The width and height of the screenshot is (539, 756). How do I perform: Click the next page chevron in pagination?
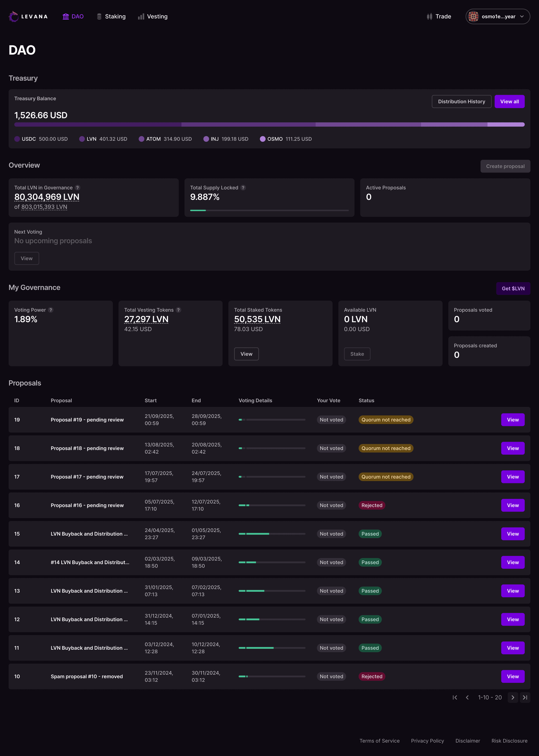[x=513, y=698]
